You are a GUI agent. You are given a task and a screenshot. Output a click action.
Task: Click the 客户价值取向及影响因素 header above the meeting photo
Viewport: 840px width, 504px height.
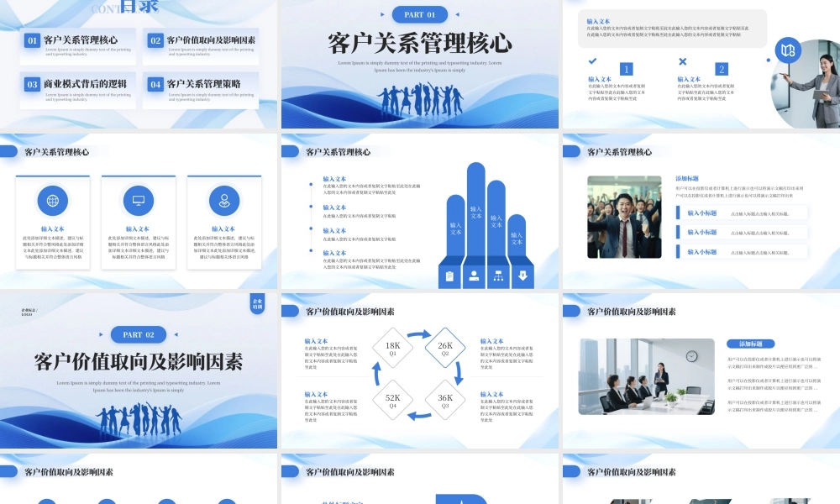632,312
